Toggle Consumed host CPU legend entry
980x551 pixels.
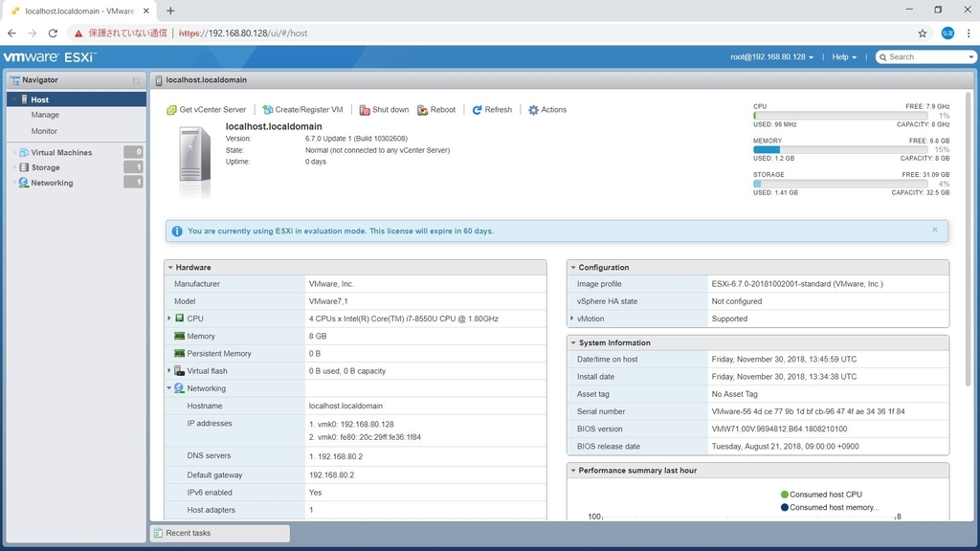tap(821, 495)
